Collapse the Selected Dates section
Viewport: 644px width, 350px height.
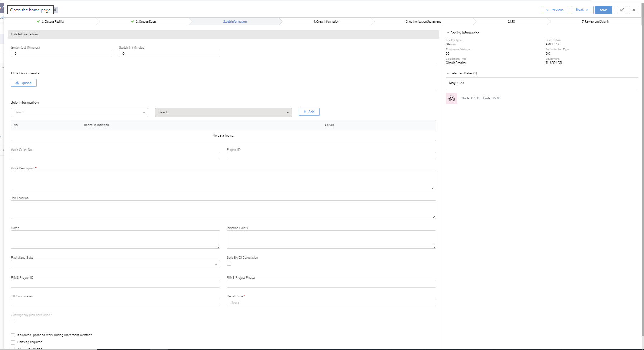tap(448, 73)
